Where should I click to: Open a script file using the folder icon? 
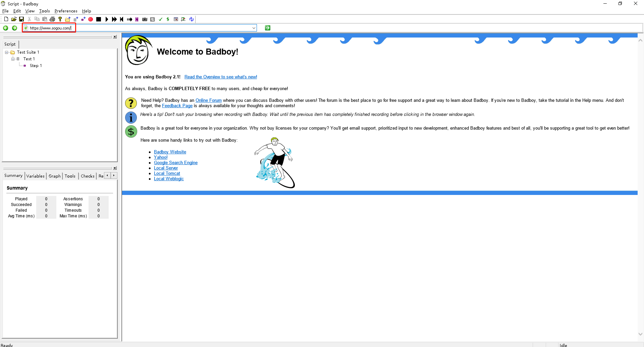[x=14, y=19]
